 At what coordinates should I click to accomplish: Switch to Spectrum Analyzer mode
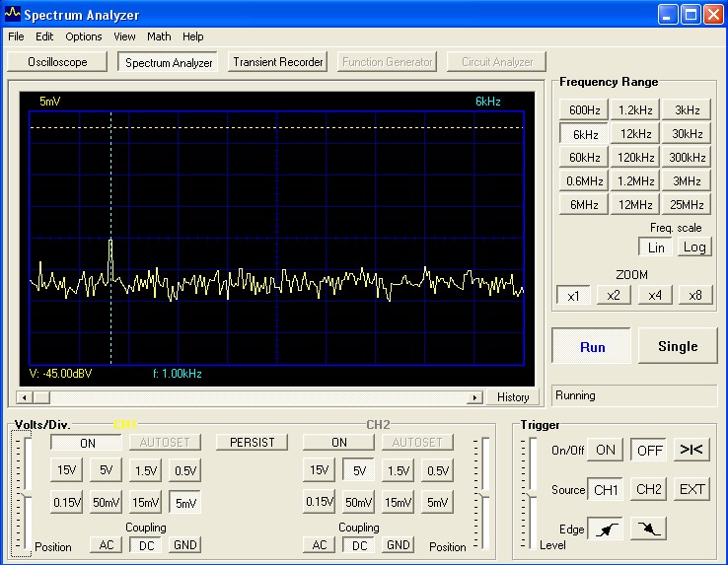pyautogui.click(x=168, y=62)
